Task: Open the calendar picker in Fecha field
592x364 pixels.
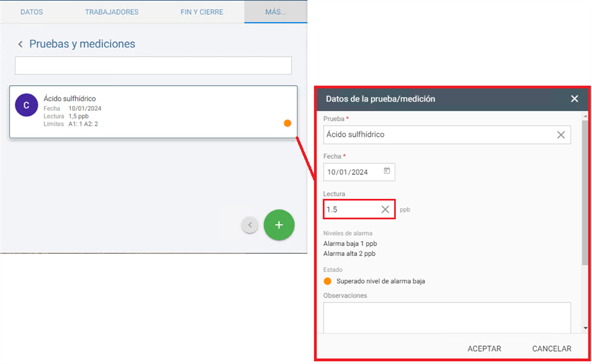Action: (x=387, y=171)
